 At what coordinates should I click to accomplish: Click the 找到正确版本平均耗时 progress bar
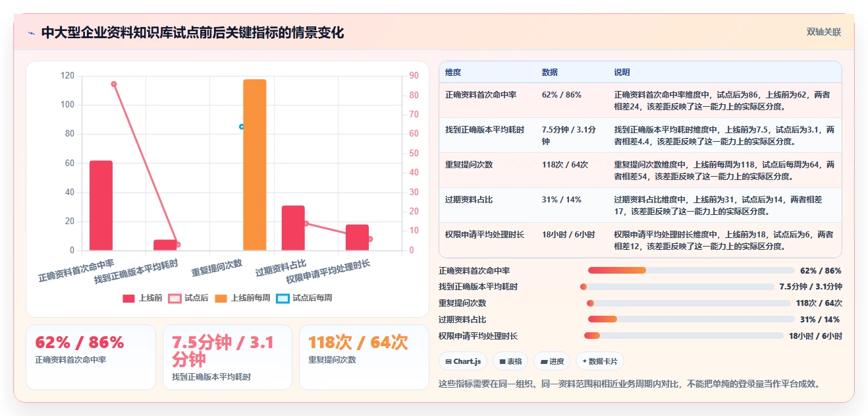pyautogui.click(x=677, y=287)
